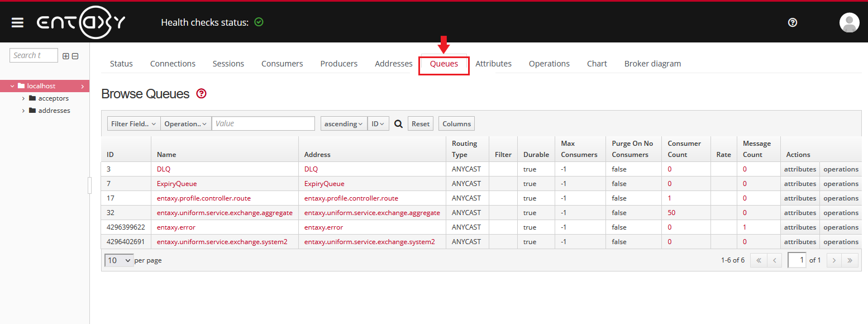The image size is (868, 324).
Task: Change the ascending sort order dropdown
Action: pyautogui.click(x=344, y=124)
